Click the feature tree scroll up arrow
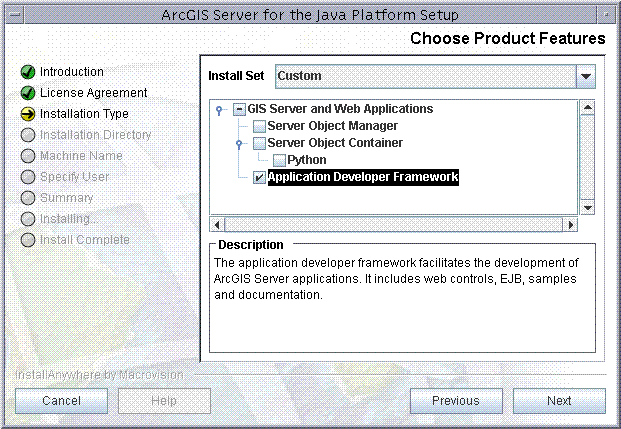 point(587,107)
